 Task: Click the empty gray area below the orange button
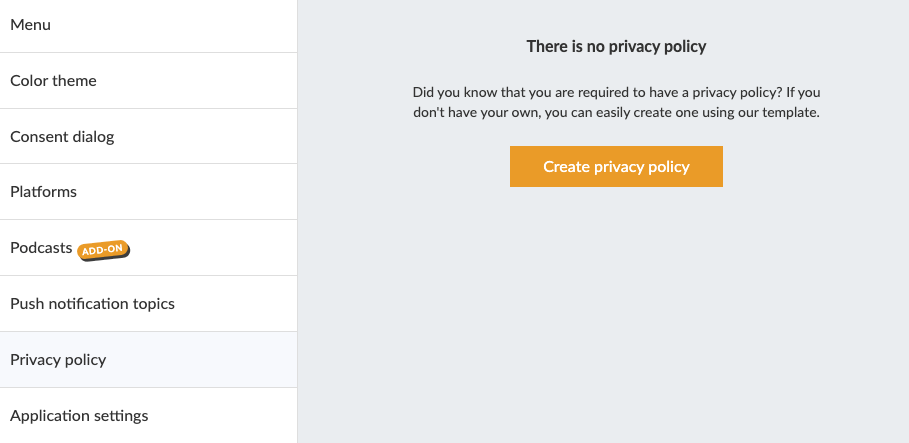pos(616,310)
